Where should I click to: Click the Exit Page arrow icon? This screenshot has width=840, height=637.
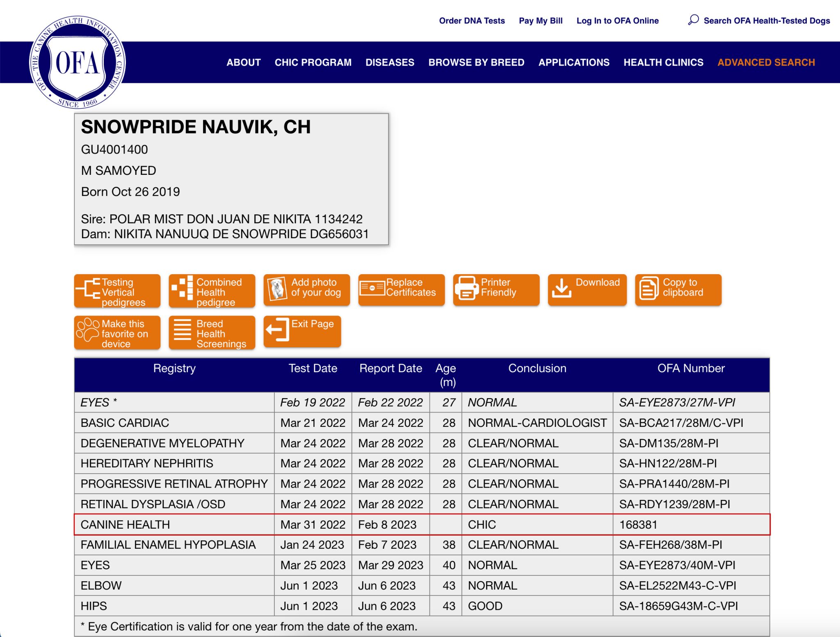[277, 330]
